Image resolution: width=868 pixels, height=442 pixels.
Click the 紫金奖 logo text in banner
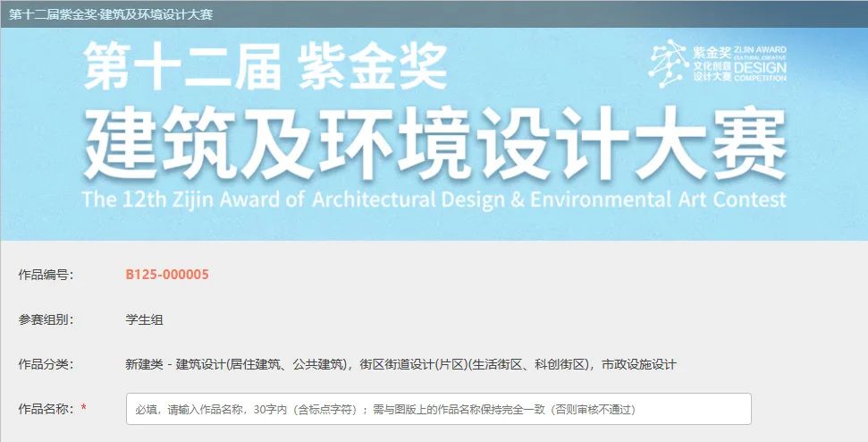coord(712,50)
